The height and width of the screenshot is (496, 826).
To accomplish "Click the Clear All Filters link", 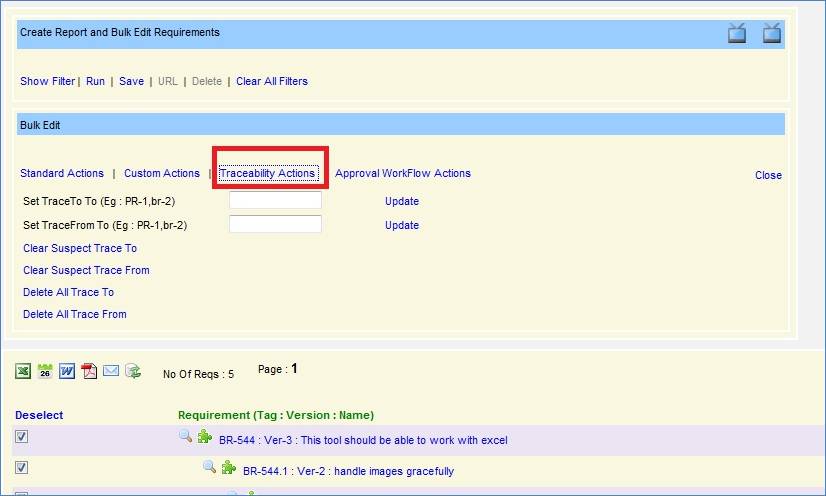I will point(272,81).
